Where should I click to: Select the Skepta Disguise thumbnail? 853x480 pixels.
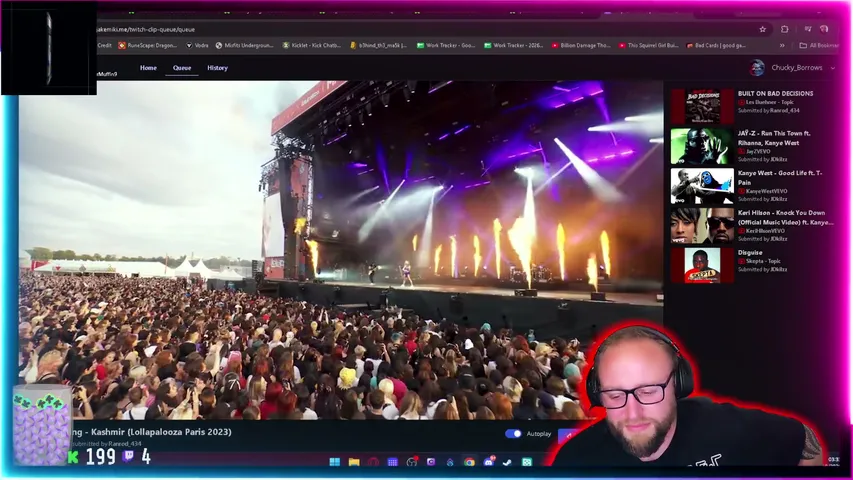702,266
